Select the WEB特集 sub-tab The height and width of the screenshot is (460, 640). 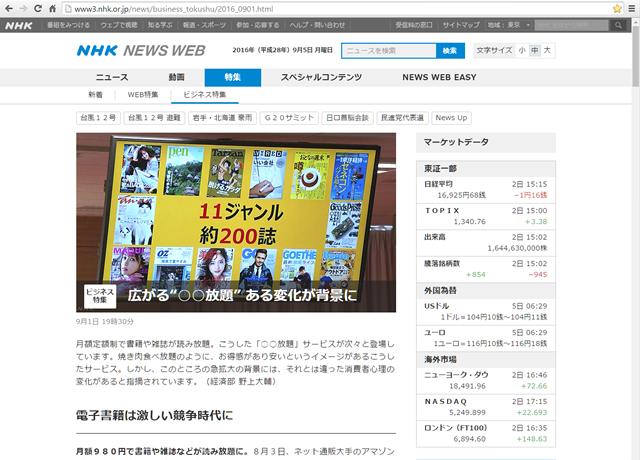(x=142, y=94)
